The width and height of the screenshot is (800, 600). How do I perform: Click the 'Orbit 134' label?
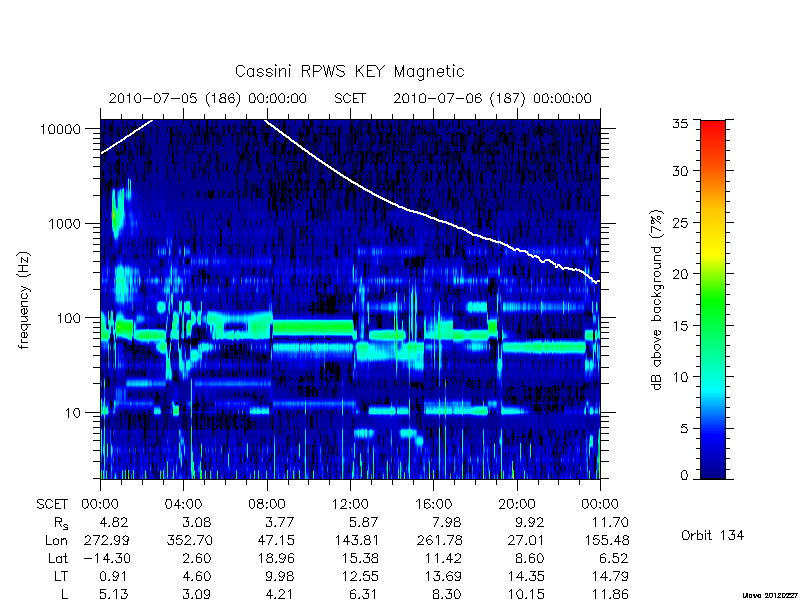tap(712, 536)
